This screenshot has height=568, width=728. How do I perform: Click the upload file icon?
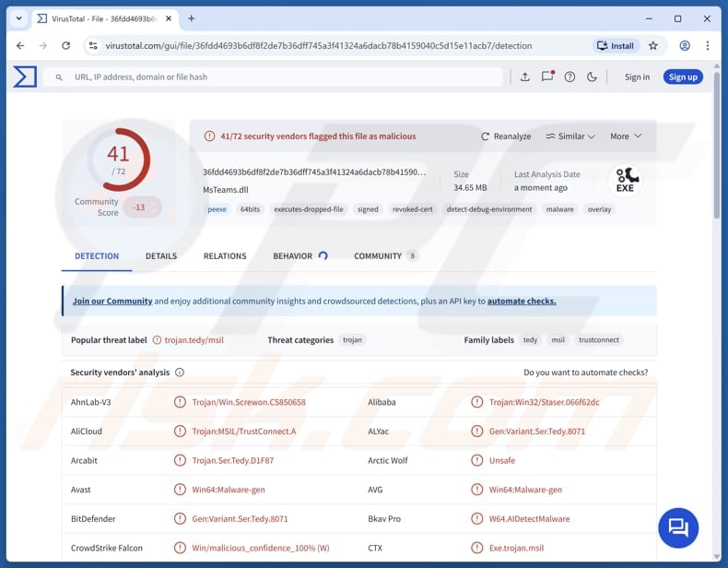[524, 77]
